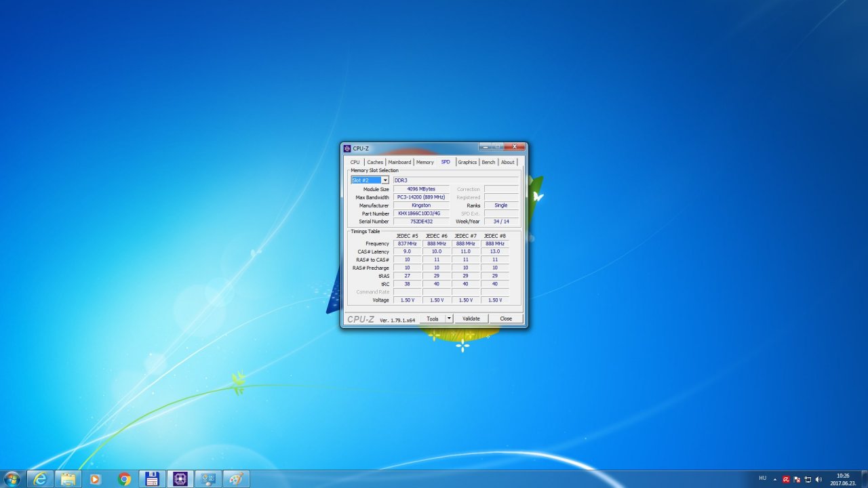Launch Windows Media Player from the taskbar
Viewport: 868px width, 488px height.
click(96, 479)
